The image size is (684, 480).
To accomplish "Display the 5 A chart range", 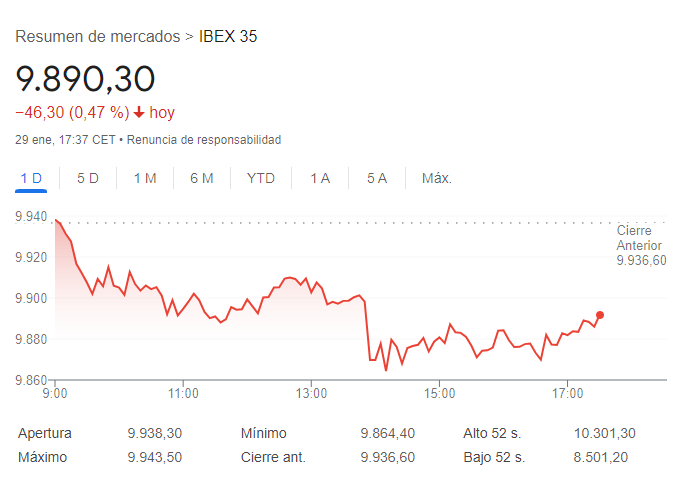I will pos(377,178).
